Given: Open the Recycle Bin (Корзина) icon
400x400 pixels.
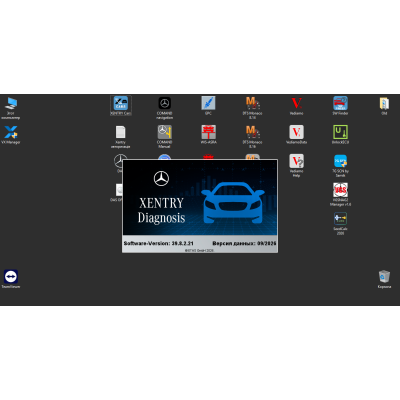Looking at the screenshot, I should pos(384,279).
